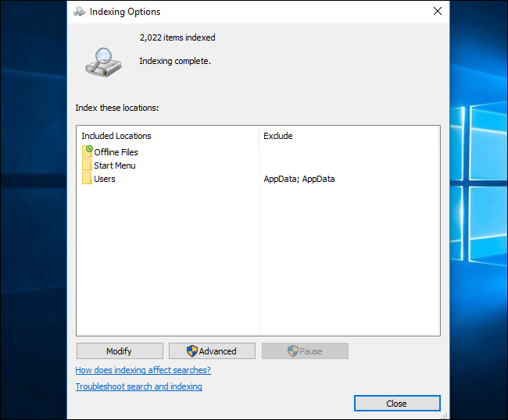Open the Modify indexed locations dialog
The image size is (508, 420).
click(120, 351)
